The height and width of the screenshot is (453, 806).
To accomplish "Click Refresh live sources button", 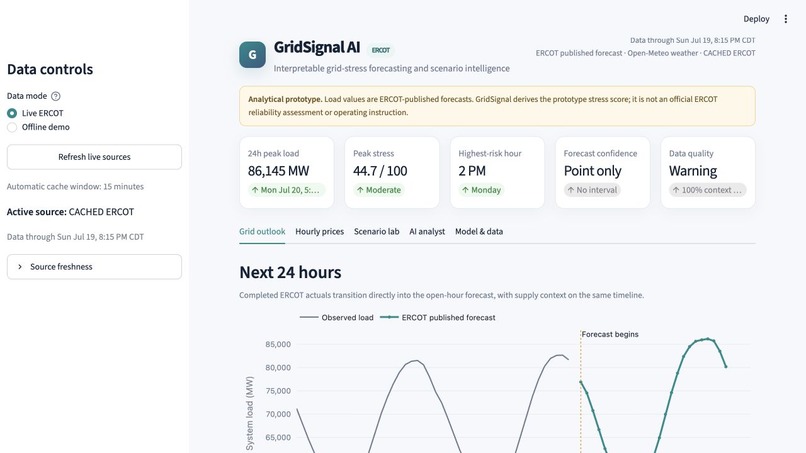I will tap(94, 157).
